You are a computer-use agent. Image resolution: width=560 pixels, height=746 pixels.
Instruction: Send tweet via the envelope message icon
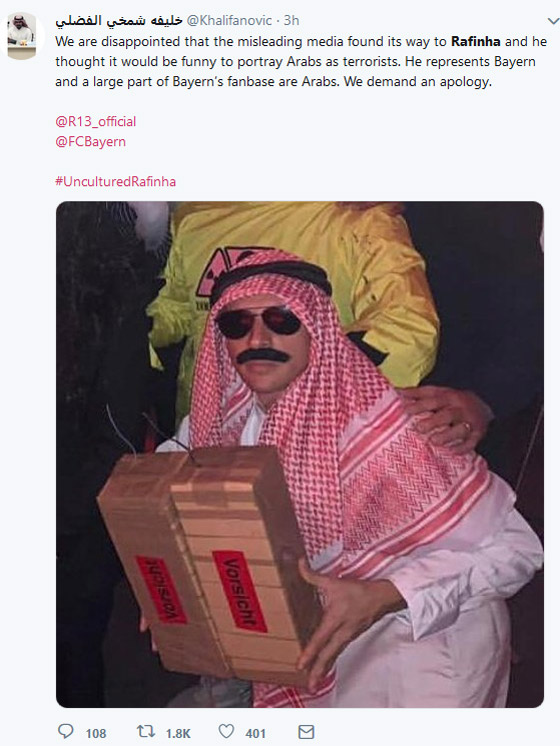pos(306,732)
